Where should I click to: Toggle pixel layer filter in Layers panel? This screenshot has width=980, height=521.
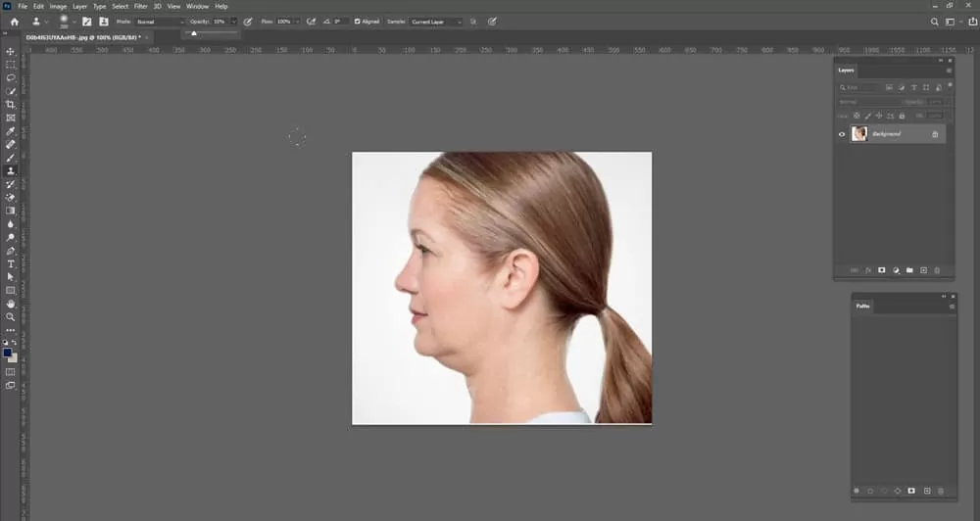(889, 87)
